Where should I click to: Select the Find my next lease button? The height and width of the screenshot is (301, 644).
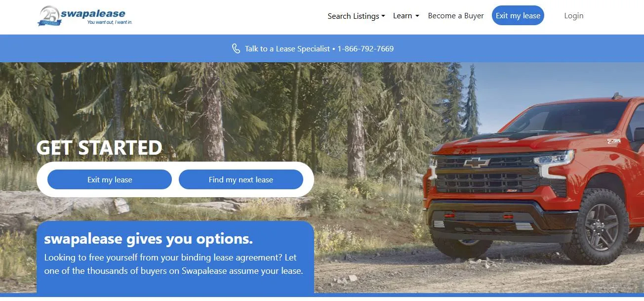241,179
